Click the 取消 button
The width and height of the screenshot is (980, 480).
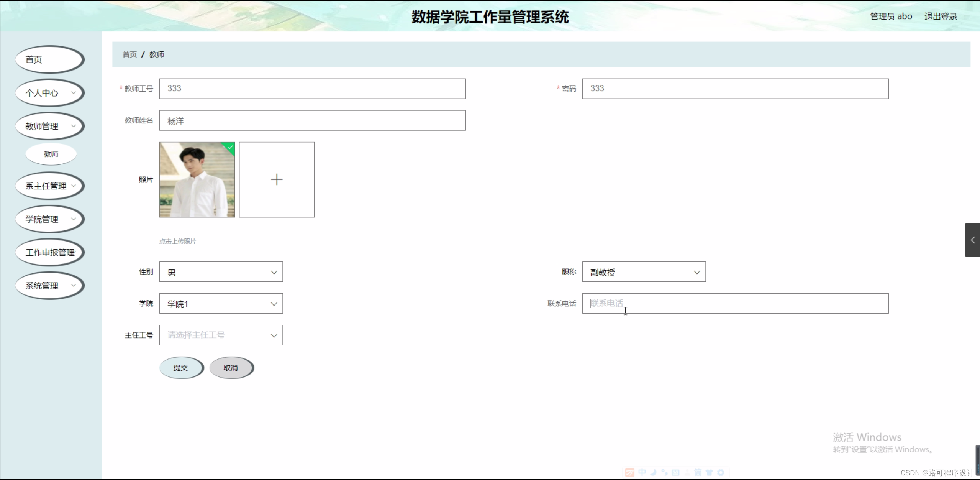tap(231, 368)
